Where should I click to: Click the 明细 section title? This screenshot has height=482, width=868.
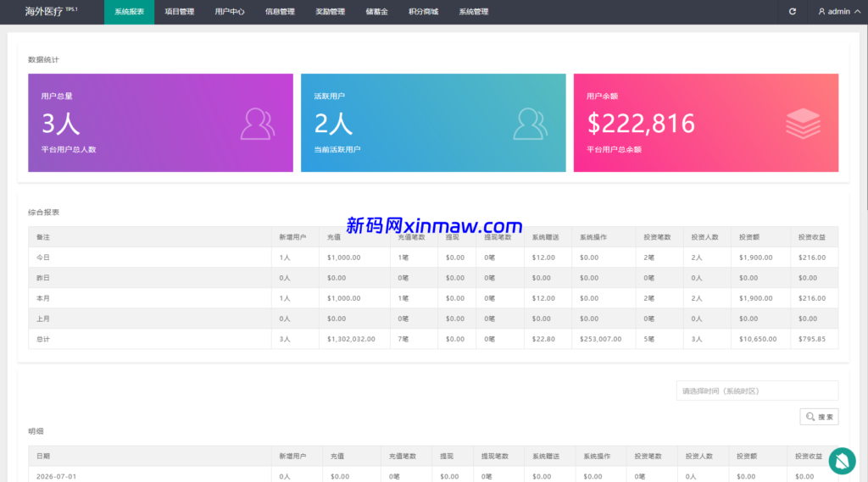tap(36, 431)
